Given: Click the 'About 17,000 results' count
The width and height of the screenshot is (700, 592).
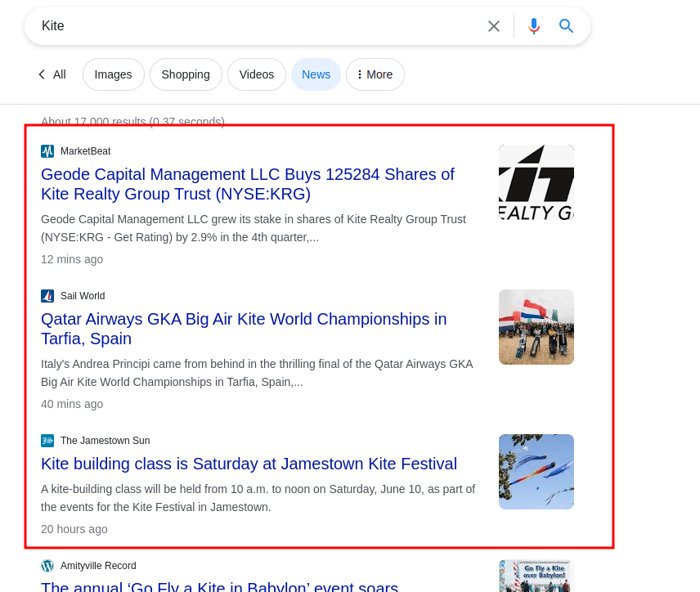Looking at the screenshot, I should coord(132,122).
